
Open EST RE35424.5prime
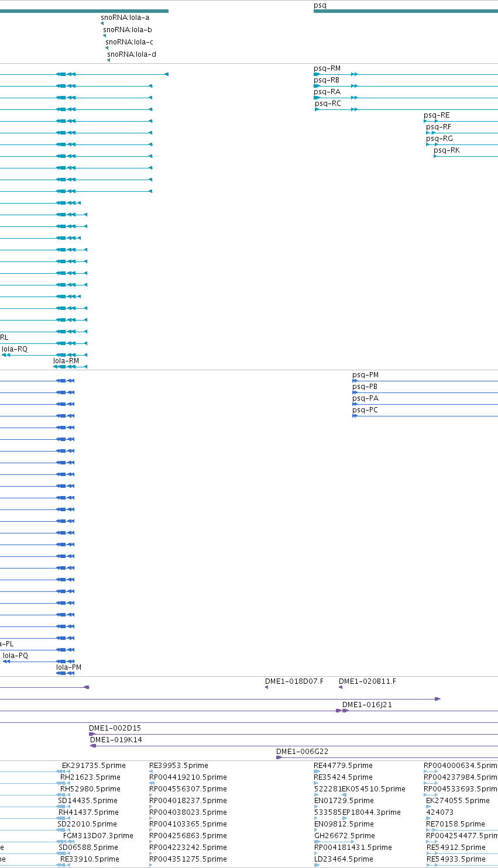(343, 777)
